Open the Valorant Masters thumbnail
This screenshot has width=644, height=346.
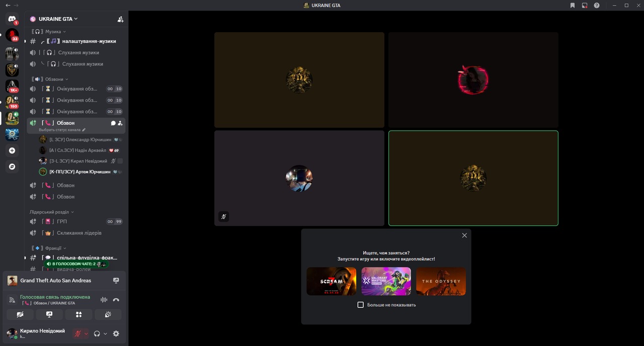pos(386,281)
